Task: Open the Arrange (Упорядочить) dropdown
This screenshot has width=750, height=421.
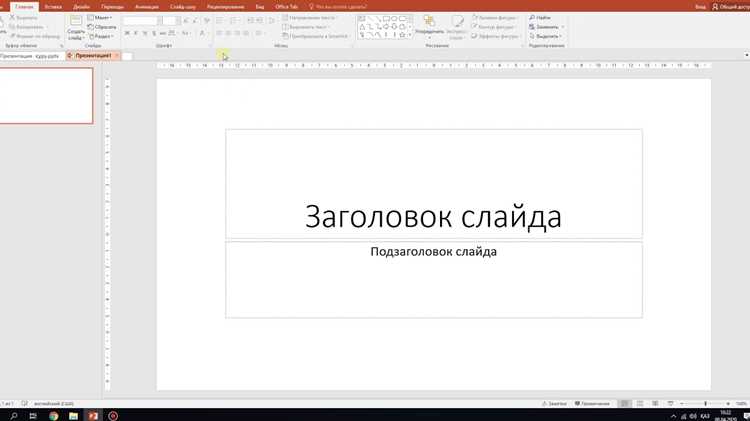Action: point(430,28)
